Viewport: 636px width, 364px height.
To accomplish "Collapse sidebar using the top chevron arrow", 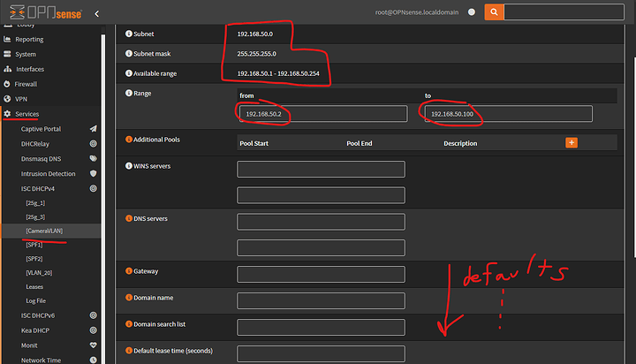I will (x=96, y=13).
